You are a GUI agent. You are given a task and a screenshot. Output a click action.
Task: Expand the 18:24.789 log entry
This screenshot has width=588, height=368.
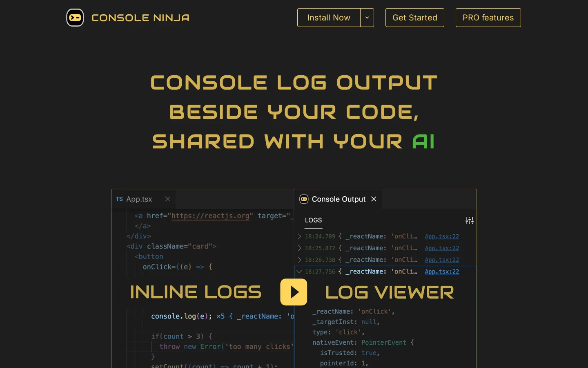[299, 236]
